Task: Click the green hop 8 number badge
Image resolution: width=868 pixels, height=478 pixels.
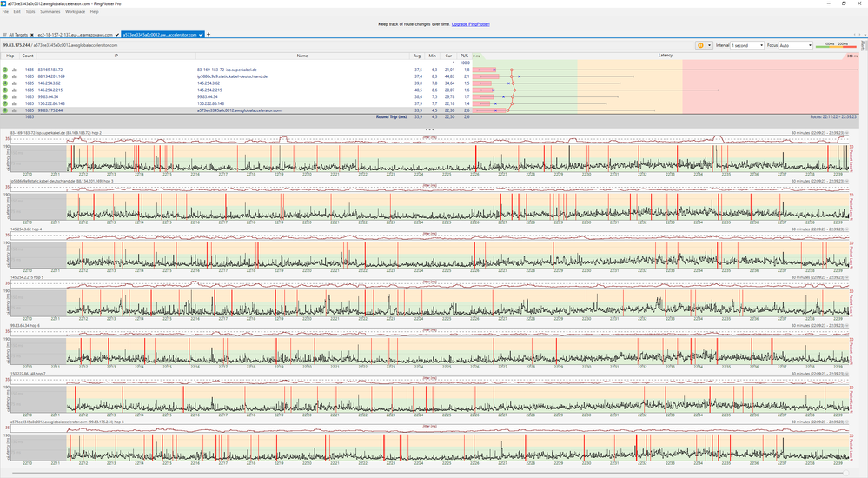Action: tap(5, 110)
